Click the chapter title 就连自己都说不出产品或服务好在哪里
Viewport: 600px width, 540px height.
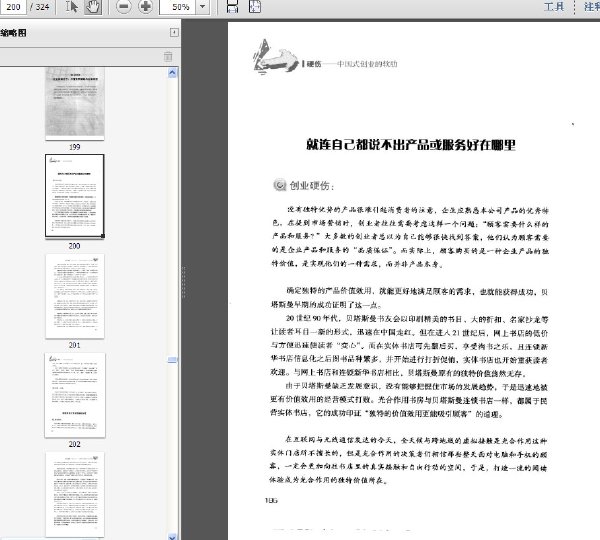click(x=411, y=145)
